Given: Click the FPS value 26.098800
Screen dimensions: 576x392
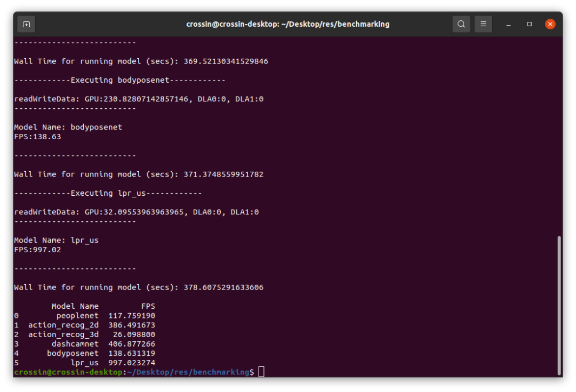Looking at the screenshot, I should pos(134,335).
